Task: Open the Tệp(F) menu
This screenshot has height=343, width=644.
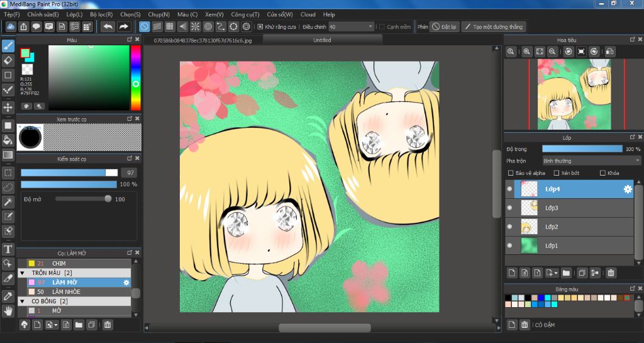Action: pos(11,14)
